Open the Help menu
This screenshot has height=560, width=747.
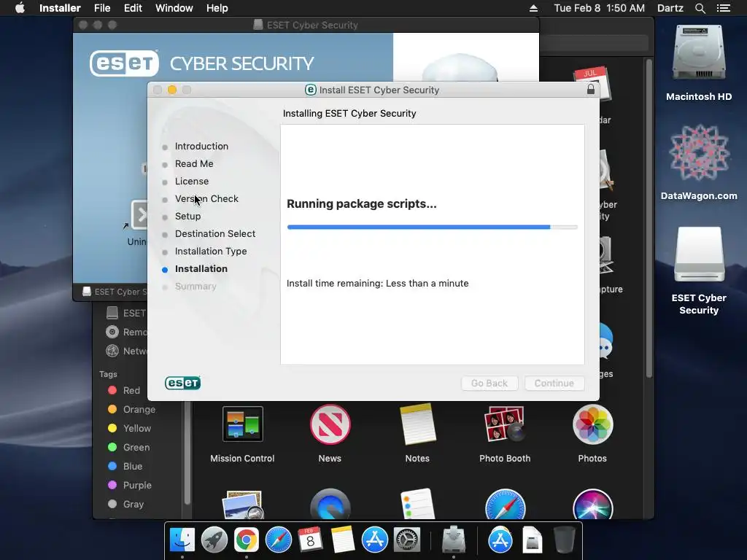(217, 8)
